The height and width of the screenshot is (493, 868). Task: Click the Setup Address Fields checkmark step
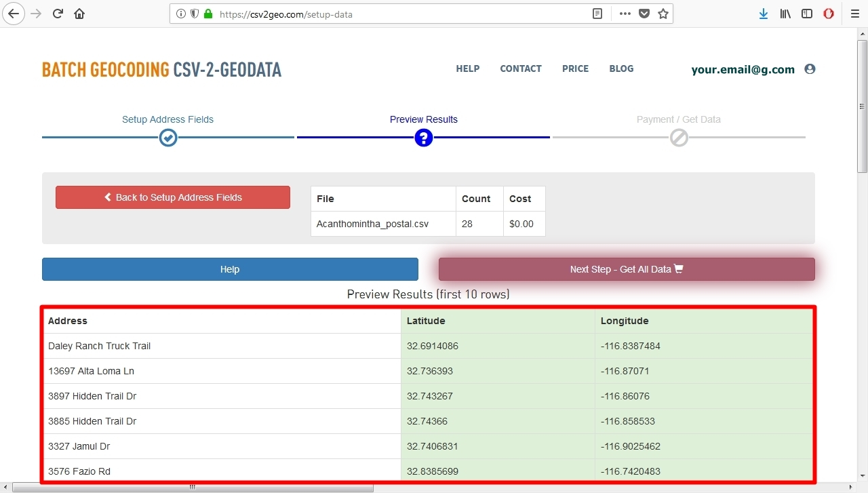(168, 138)
